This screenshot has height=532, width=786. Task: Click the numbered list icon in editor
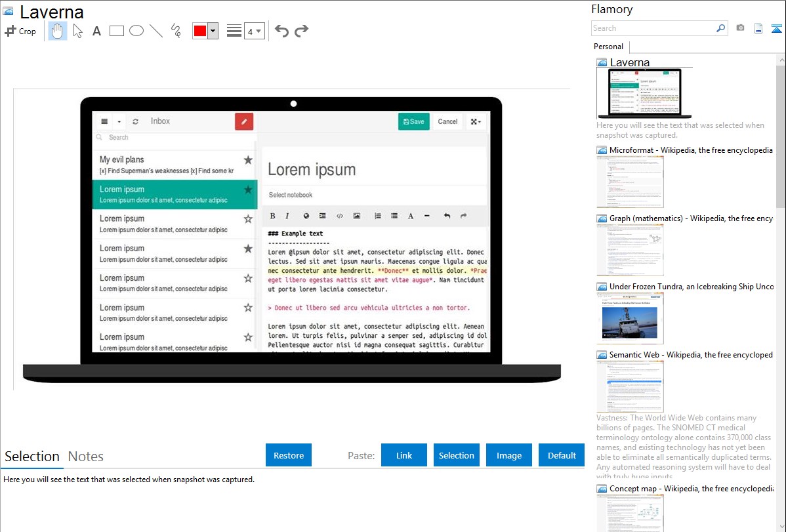coord(377,216)
